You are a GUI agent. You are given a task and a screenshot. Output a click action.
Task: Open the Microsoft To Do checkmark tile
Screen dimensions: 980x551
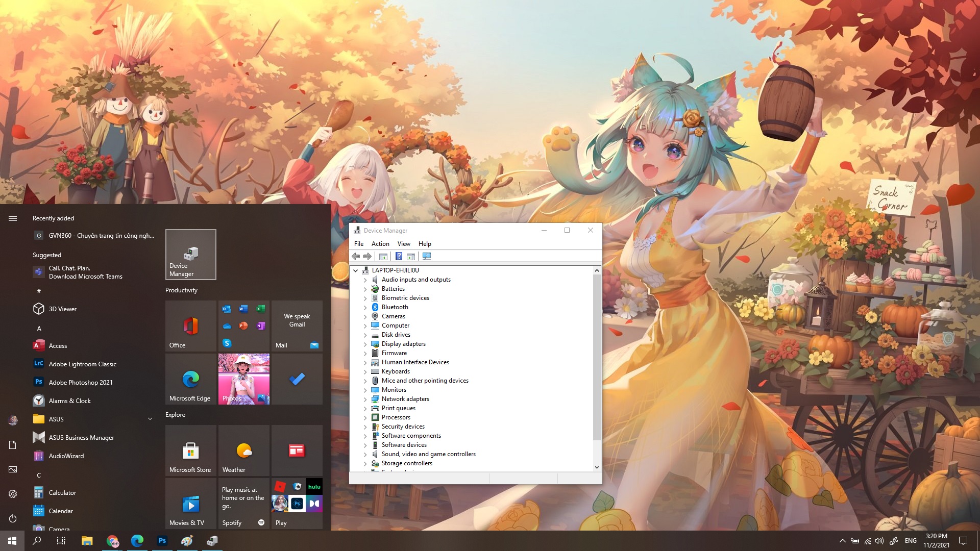pyautogui.click(x=297, y=379)
